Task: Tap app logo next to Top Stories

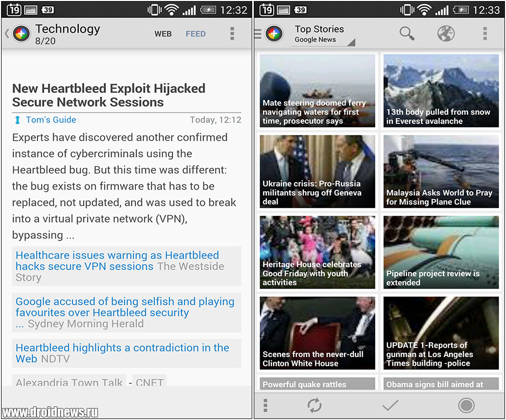Action: [274, 33]
